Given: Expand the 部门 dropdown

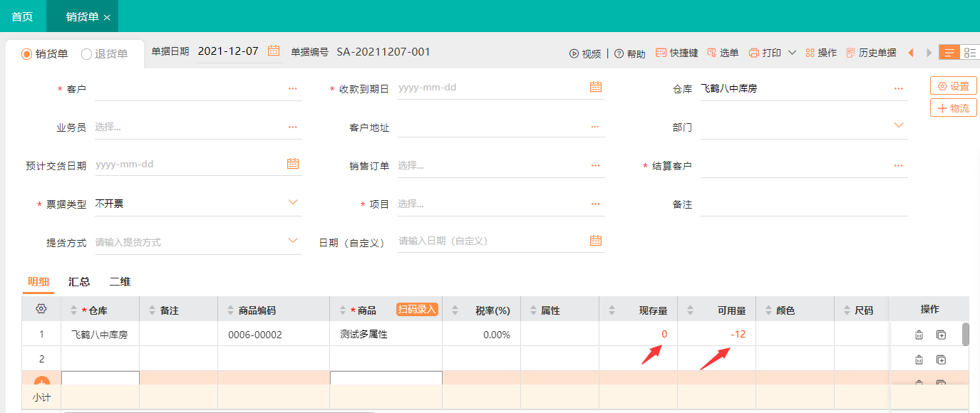Looking at the screenshot, I should [899, 126].
